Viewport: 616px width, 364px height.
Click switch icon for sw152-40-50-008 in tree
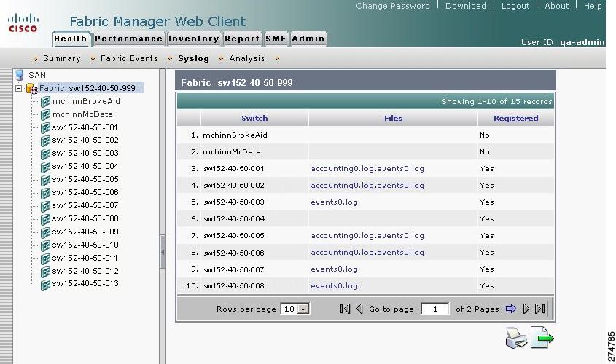pos(45,219)
